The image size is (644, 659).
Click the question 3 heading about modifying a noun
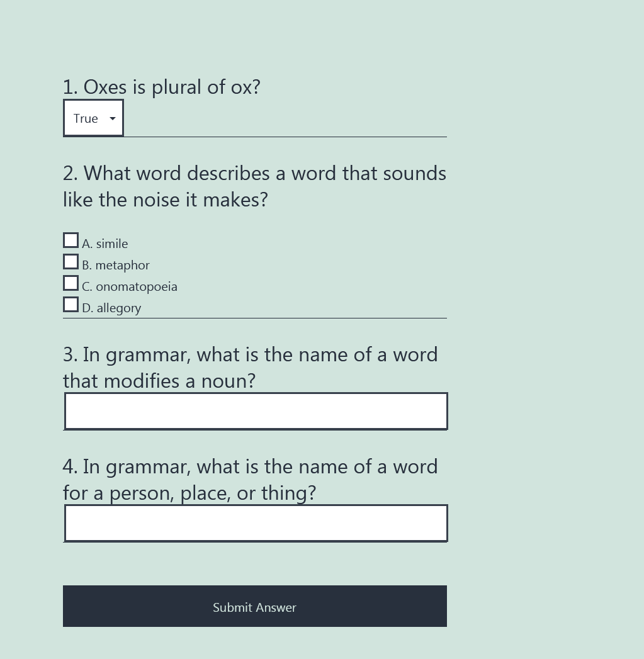pos(251,368)
